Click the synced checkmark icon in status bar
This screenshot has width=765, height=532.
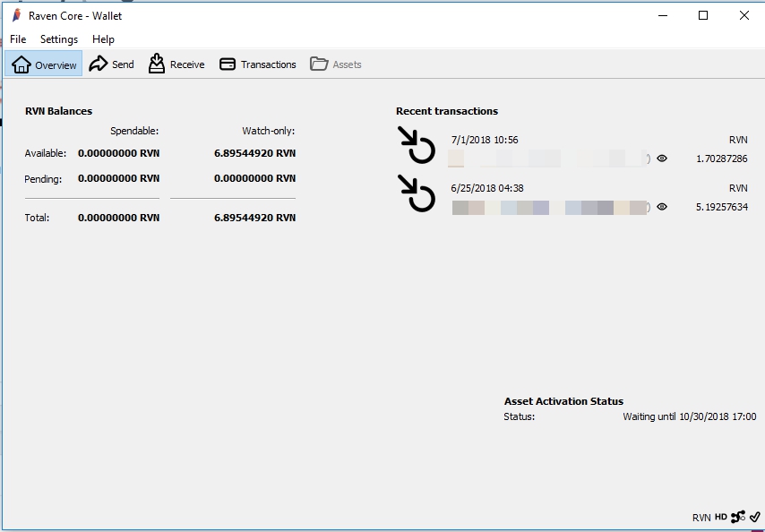click(755, 517)
